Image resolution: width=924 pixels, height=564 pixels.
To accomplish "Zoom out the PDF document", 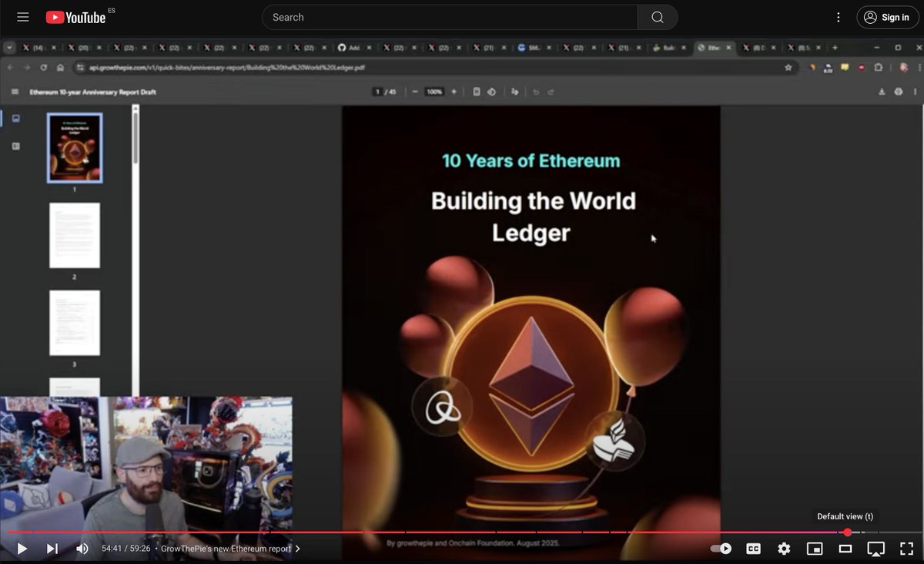I will click(x=415, y=91).
